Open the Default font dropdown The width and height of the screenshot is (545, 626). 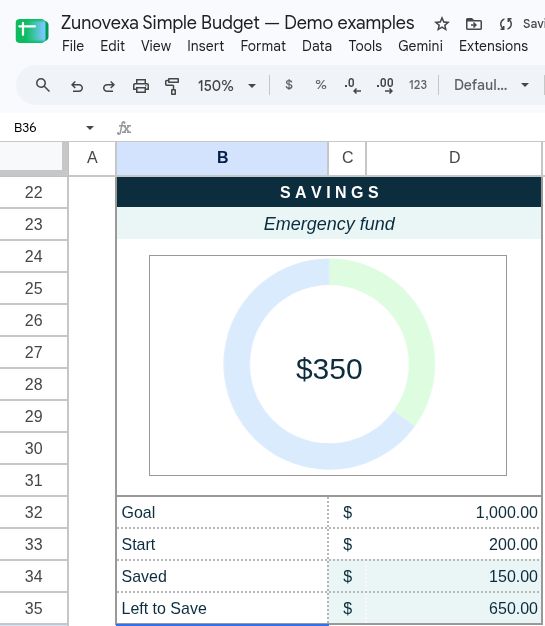click(491, 85)
